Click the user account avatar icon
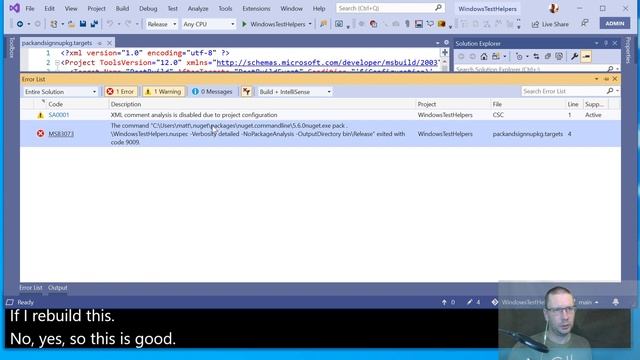The image size is (640, 360). (x=553, y=8)
